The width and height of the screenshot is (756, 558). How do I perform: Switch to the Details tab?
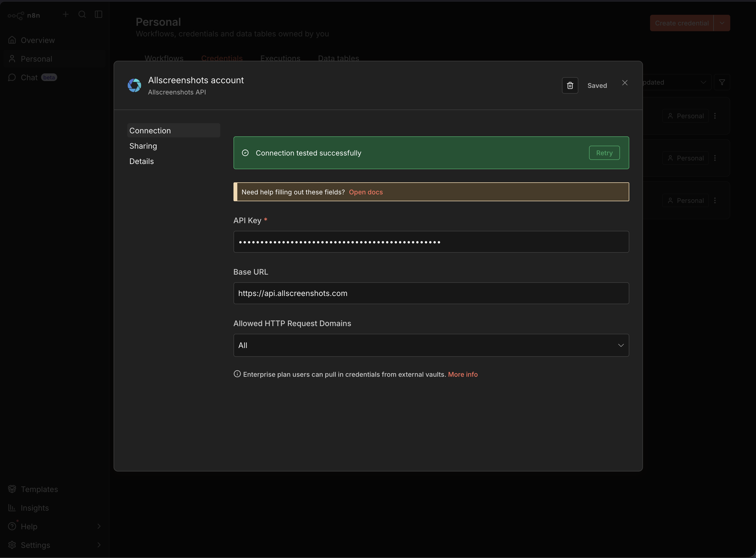click(174, 161)
